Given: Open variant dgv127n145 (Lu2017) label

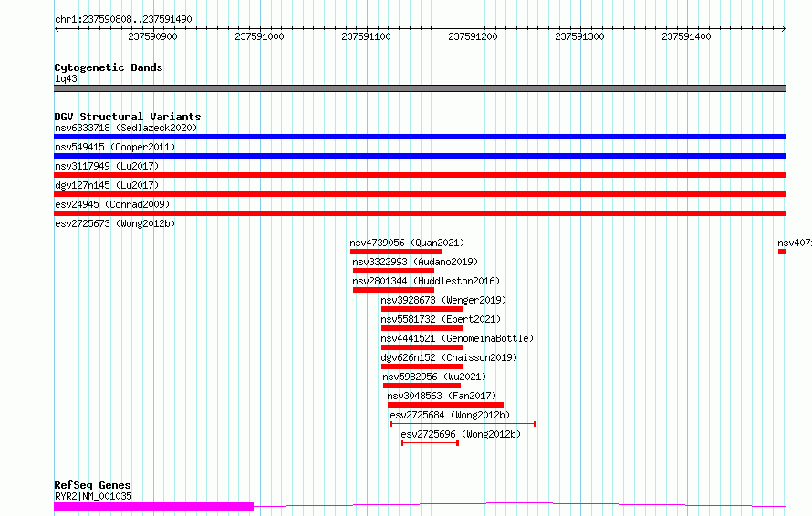Looking at the screenshot, I should [x=107, y=185].
